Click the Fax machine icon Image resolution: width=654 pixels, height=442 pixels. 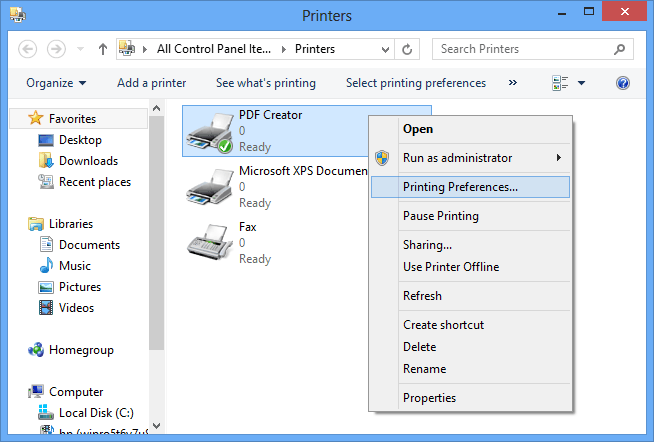pos(209,243)
